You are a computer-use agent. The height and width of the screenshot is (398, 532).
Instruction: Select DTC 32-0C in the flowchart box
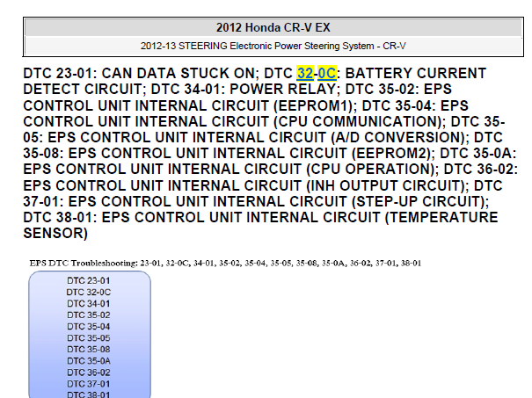tap(89, 293)
